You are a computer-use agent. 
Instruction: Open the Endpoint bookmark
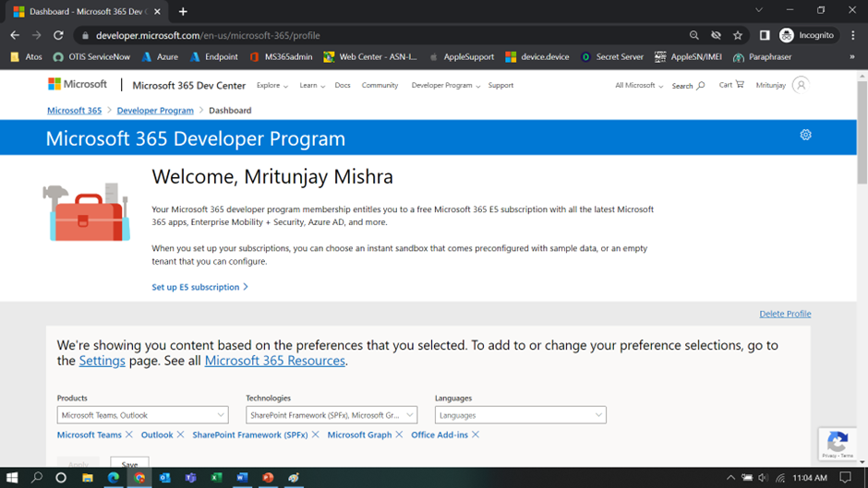click(x=213, y=57)
